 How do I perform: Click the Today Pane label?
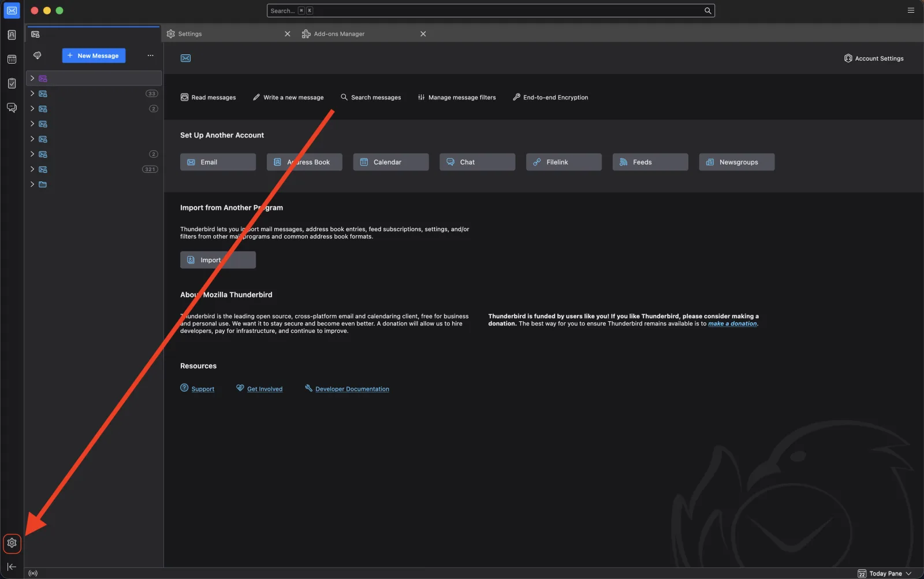pos(885,573)
